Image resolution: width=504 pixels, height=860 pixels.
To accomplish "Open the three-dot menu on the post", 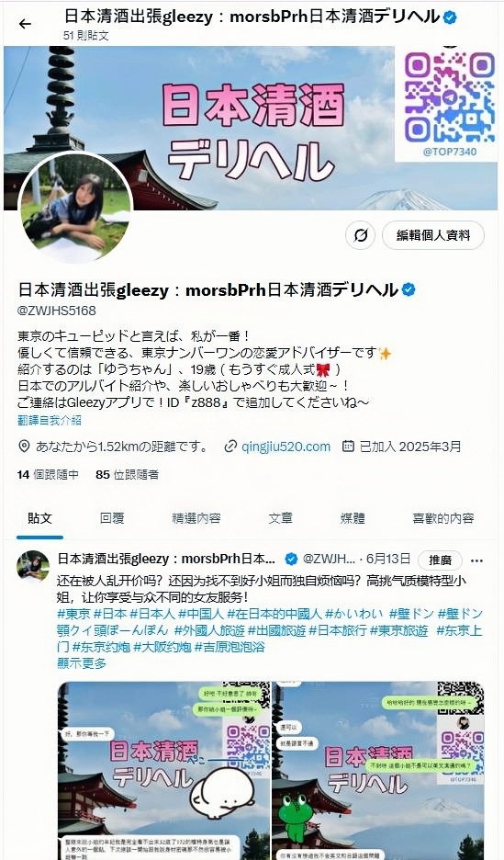I will click(476, 560).
